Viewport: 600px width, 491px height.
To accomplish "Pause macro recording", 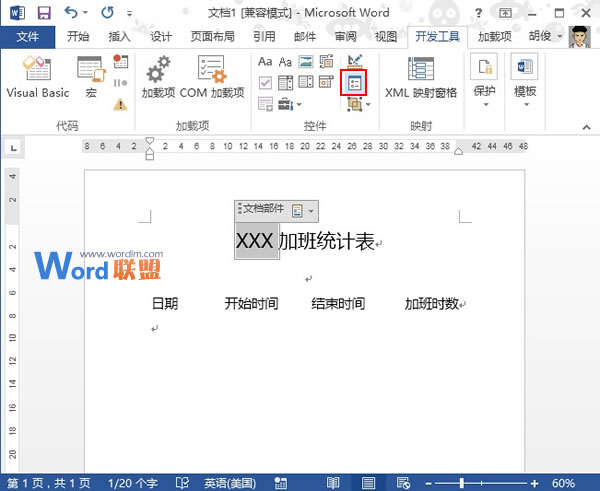I will point(121,83).
